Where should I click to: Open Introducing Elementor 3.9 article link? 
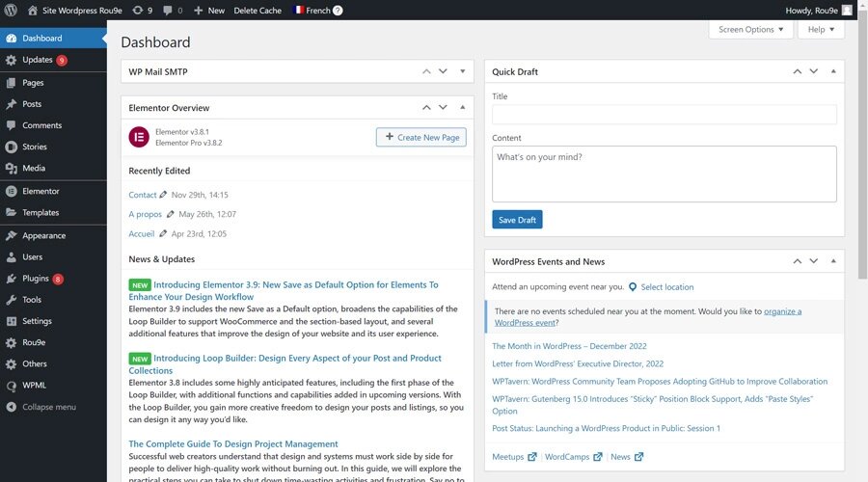tap(284, 290)
